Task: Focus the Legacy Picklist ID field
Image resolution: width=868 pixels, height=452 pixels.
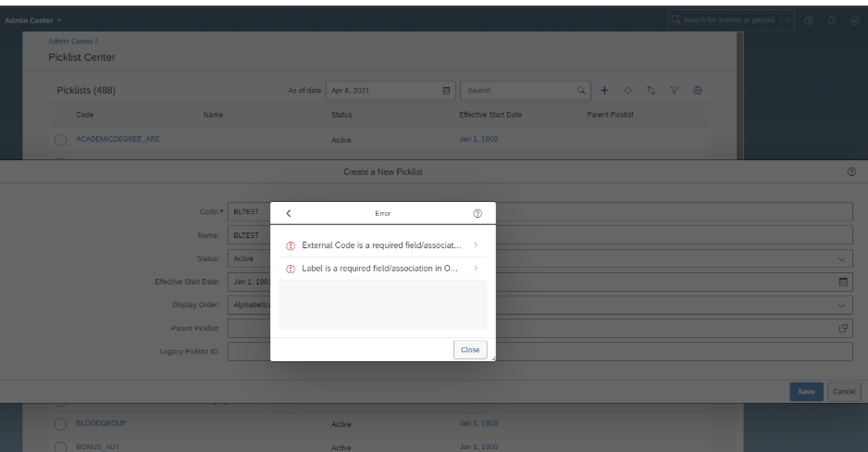Action: click(539, 352)
